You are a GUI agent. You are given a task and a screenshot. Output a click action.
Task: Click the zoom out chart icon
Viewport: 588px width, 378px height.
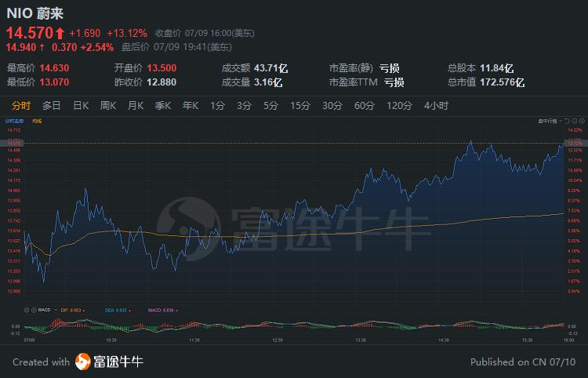575,121
